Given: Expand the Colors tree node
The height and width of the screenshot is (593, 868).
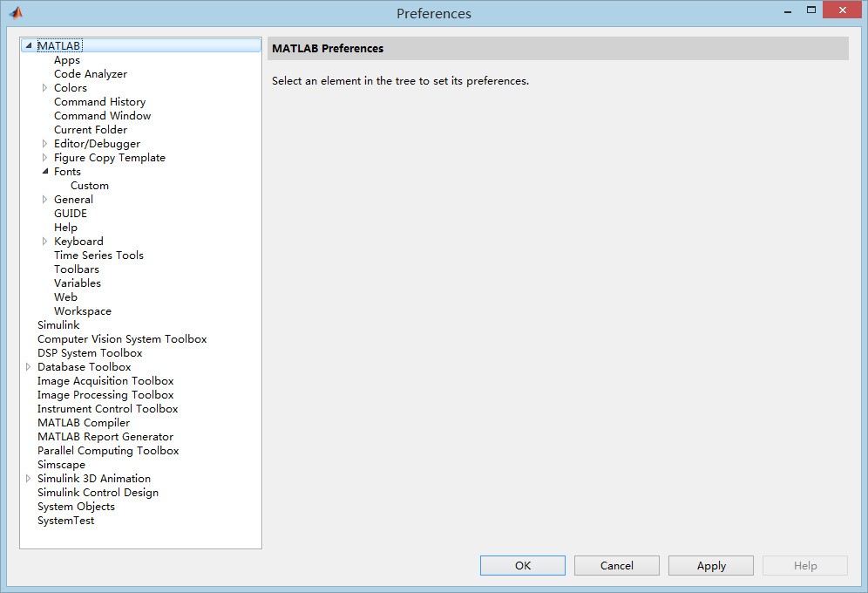Looking at the screenshot, I should (45, 88).
